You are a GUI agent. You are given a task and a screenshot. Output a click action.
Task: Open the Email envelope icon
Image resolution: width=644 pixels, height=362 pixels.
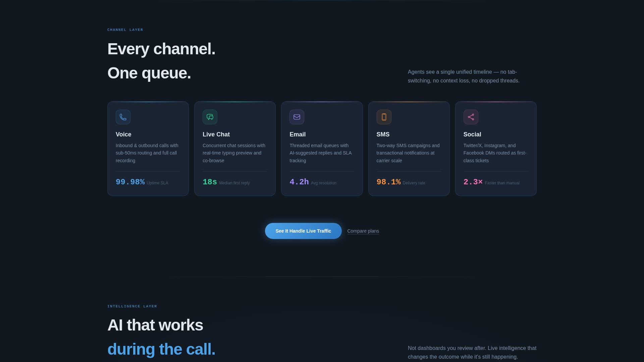click(x=297, y=117)
